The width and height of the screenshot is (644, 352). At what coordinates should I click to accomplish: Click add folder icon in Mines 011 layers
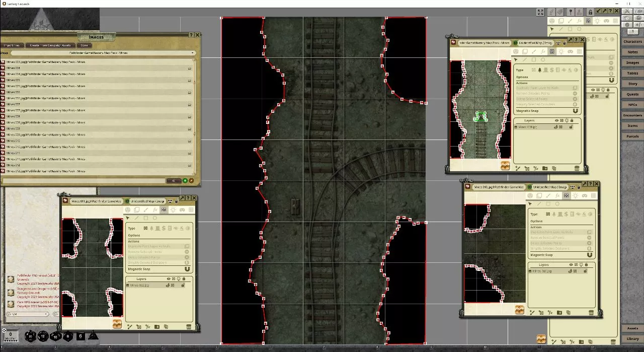pyautogui.click(x=157, y=326)
